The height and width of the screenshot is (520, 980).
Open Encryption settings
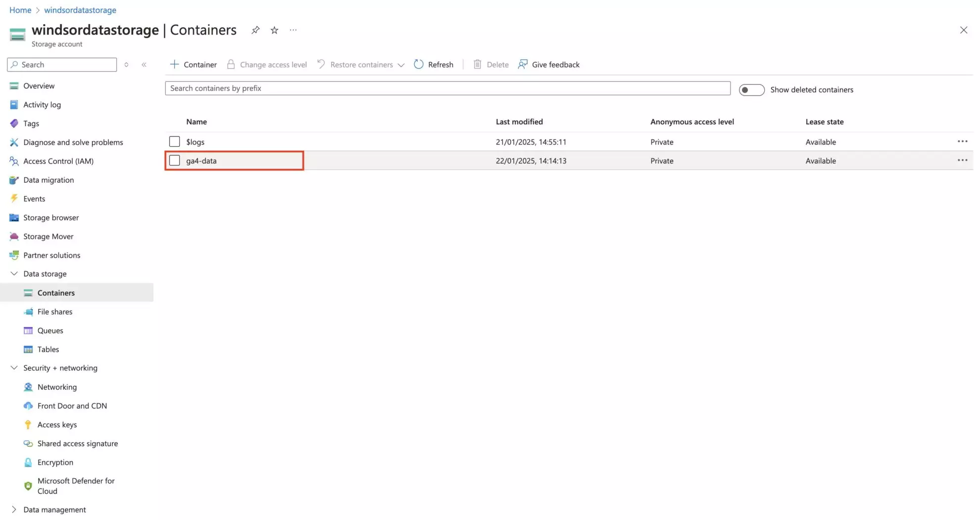click(55, 462)
